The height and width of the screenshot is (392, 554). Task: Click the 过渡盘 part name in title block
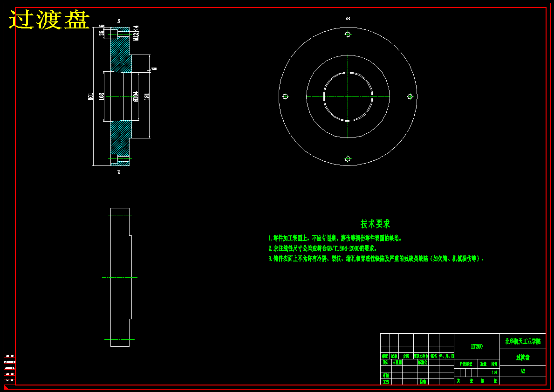[523, 358]
